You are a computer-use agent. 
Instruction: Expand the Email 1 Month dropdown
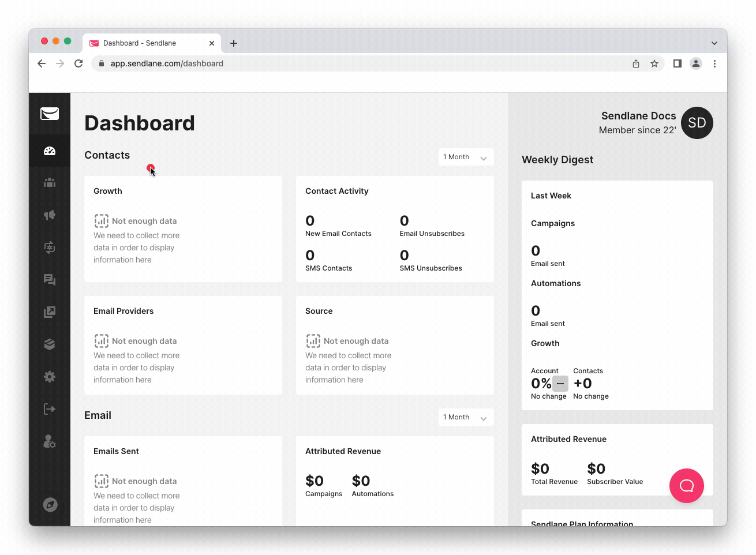(466, 417)
